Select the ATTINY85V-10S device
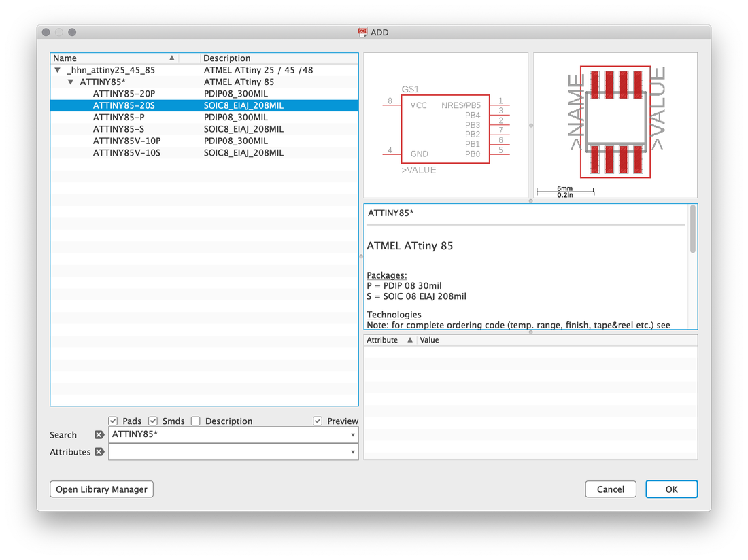The width and height of the screenshot is (748, 560). coord(127,153)
